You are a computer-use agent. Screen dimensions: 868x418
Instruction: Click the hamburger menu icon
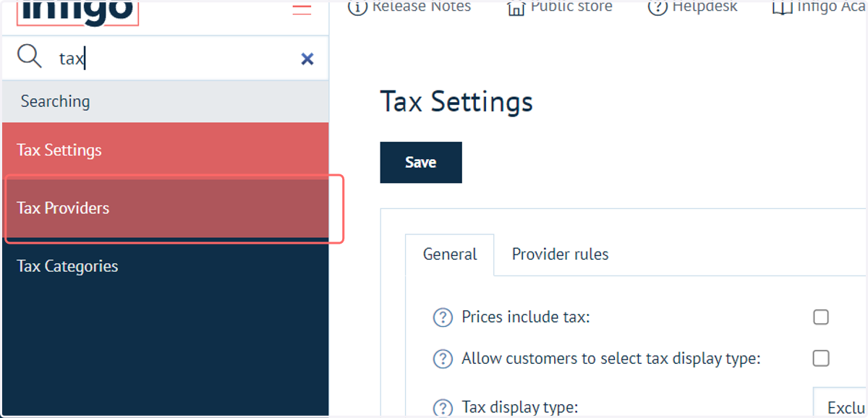(x=302, y=9)
